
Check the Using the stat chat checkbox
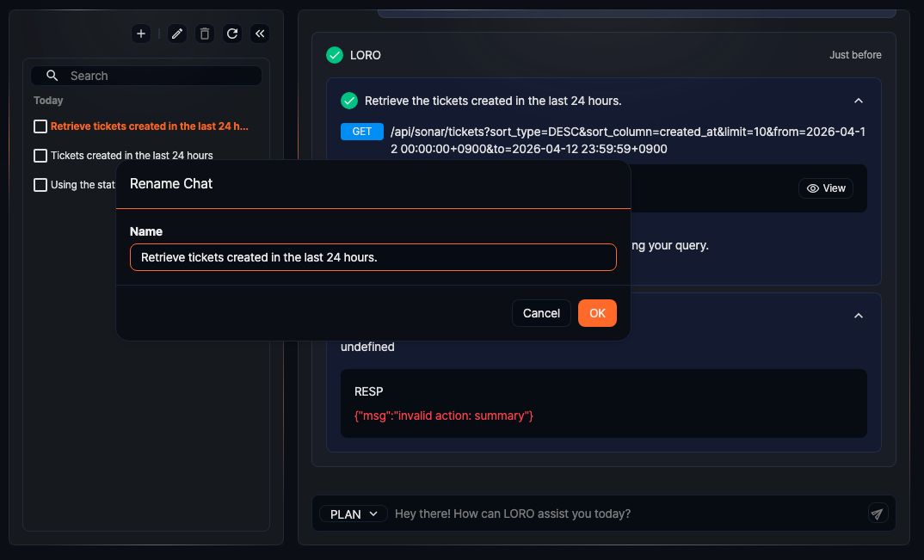pos(40,184)
